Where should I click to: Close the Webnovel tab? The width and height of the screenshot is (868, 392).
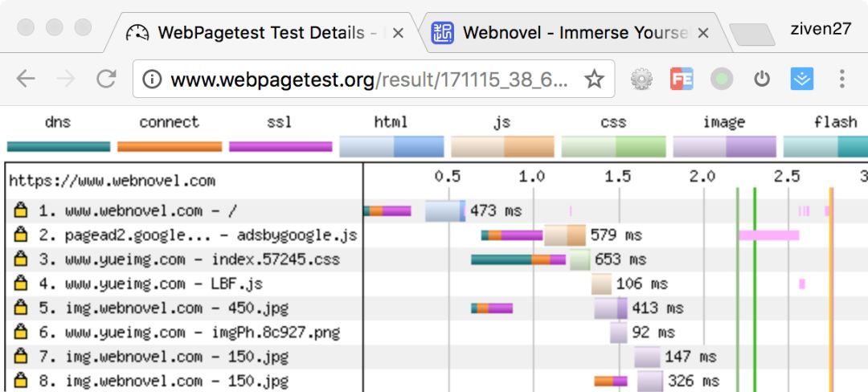pyautogui.click(x=703, y=33)
